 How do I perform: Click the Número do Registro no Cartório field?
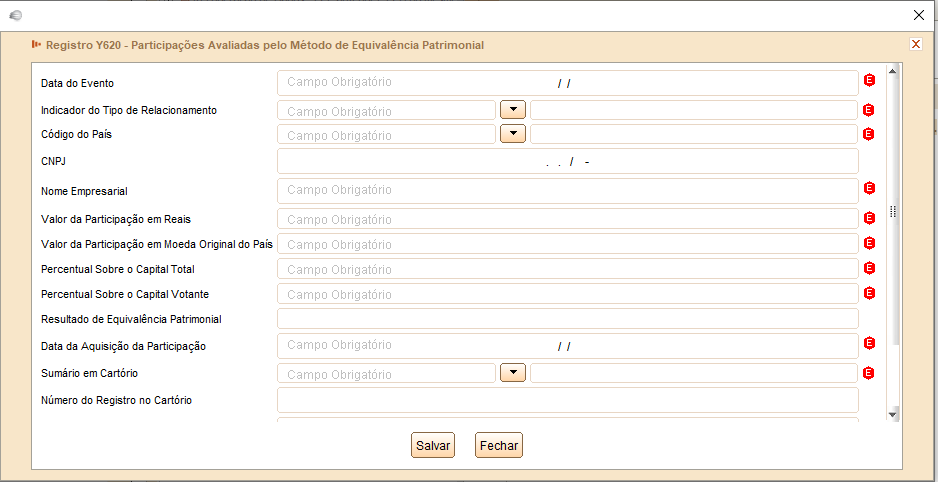pos(568,400)
